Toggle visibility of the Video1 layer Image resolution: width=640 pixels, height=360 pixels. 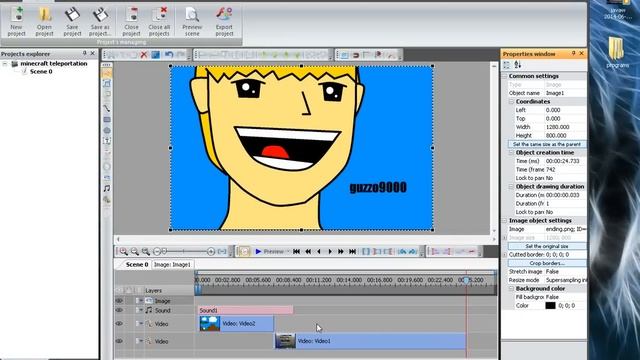[x=119, y=341]
